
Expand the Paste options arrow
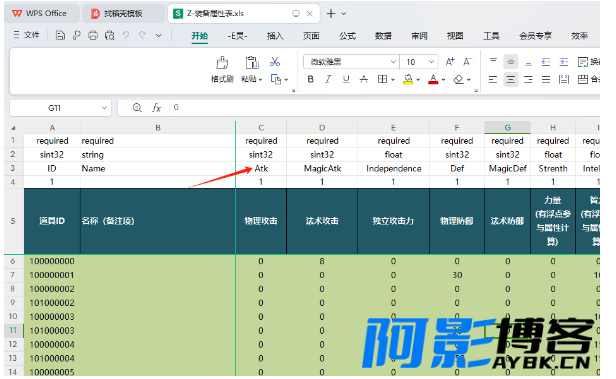pyautogui.click(x=260, y=80)
